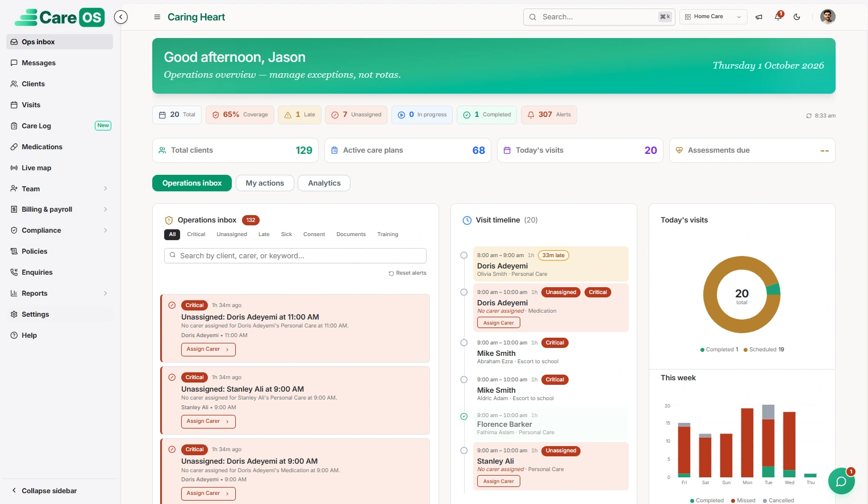Click the 307 Alerts stat chip
Image resolution: width=868 pixels, height=504 pixels.
[x=549, y=115]
